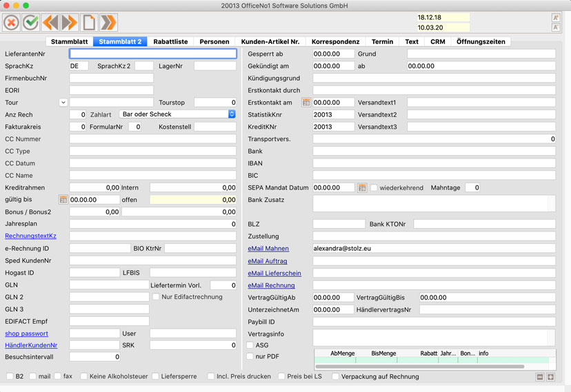Click eMail Mahnen field alexandra@stolz.eu
571x392 pixels.
click(434, 249)
